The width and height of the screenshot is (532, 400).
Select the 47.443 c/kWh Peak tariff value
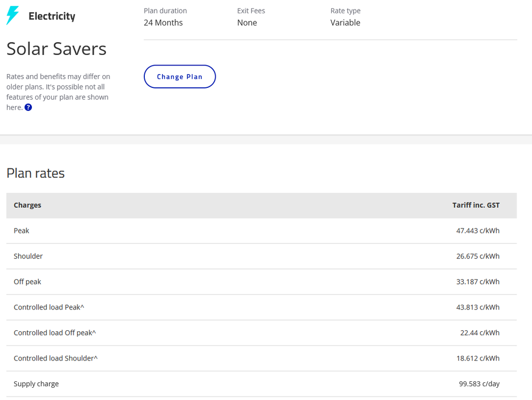click(x=478, y=231)
